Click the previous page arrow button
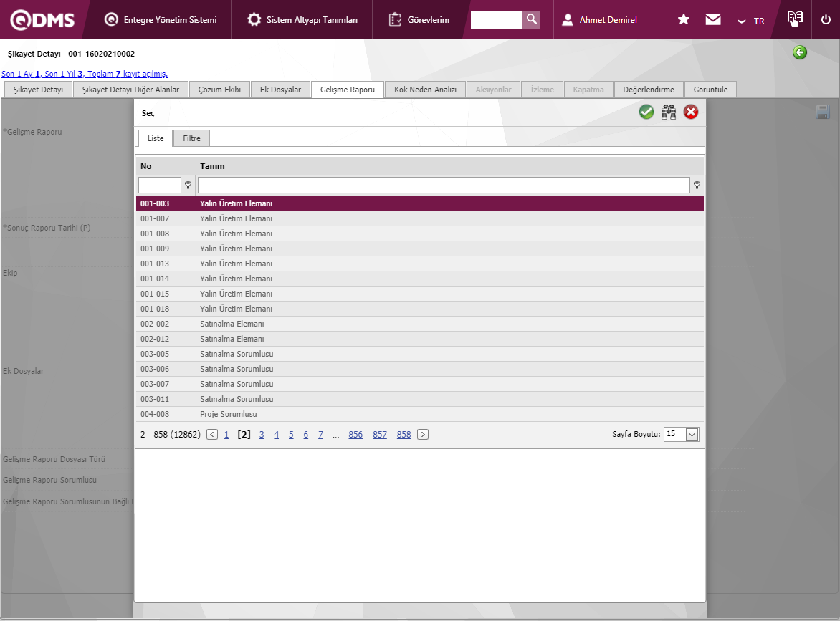Image resolution: width=840 pixels, height=621 pixels. click(x=212, y=434)
